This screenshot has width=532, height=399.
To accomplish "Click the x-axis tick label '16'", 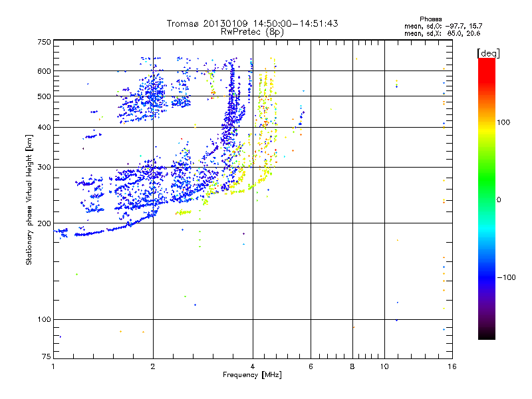I will [x=452, y=366].
